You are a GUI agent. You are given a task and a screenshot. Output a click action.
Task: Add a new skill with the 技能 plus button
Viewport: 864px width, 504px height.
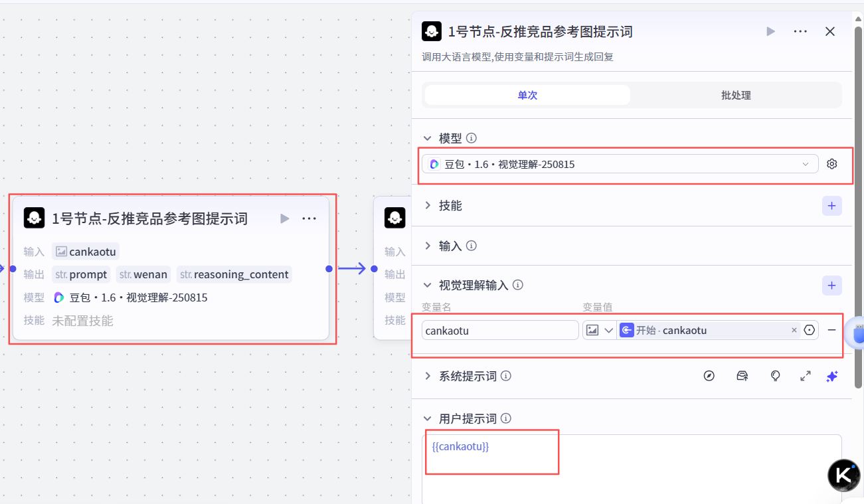[831, 206]
